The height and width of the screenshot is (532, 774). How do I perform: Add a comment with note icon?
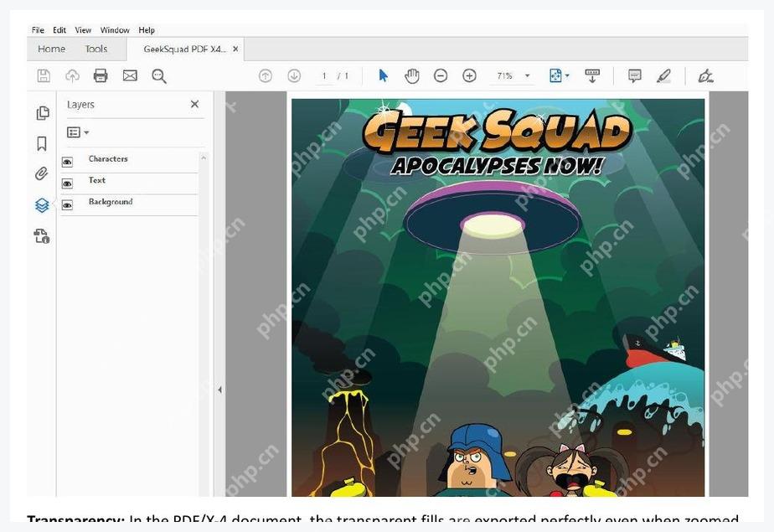635,76
